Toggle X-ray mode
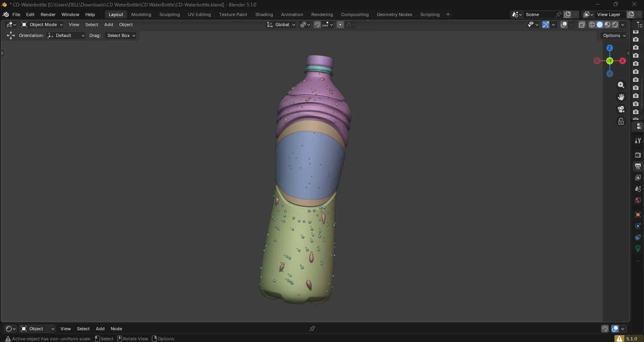 (x=582, y=25)
